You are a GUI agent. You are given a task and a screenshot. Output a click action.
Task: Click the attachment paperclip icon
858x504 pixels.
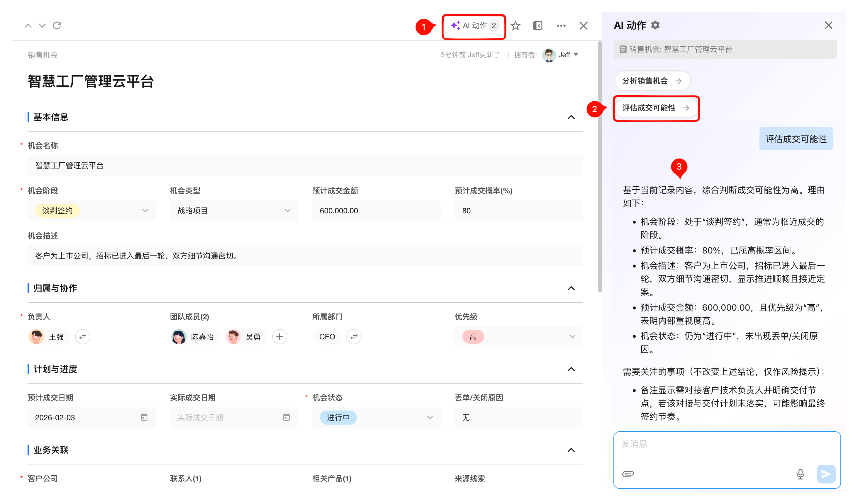click(x=628, y=474)
